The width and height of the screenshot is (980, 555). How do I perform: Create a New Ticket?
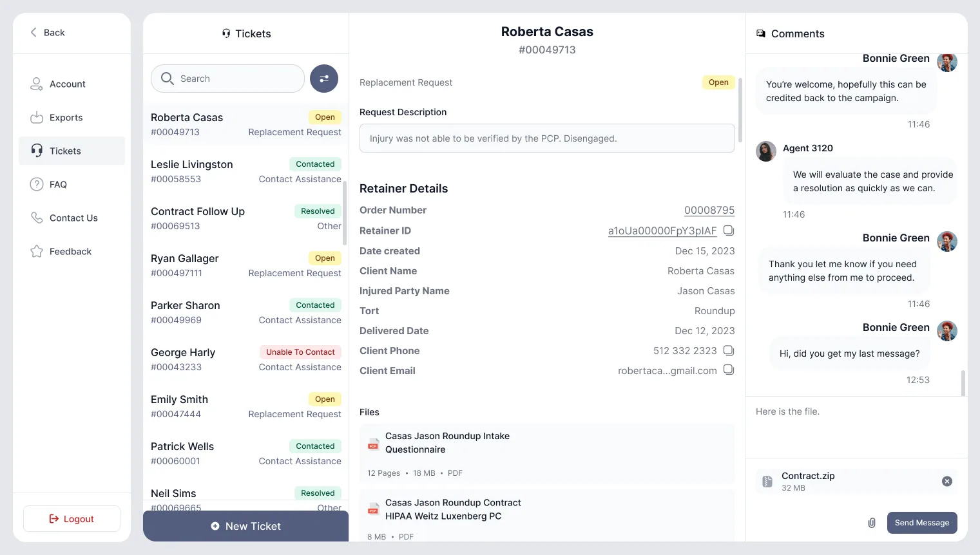click(246, 526)
